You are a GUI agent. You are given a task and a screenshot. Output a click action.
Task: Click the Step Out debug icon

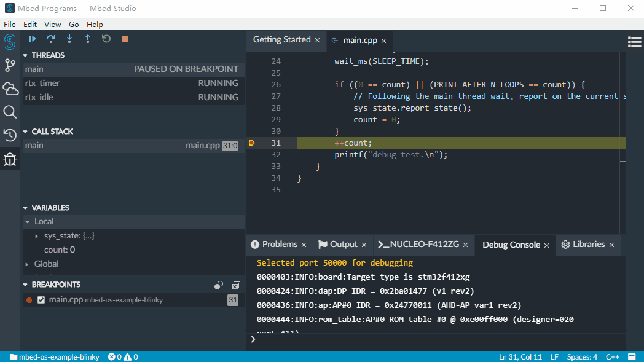tap(88, 39)
